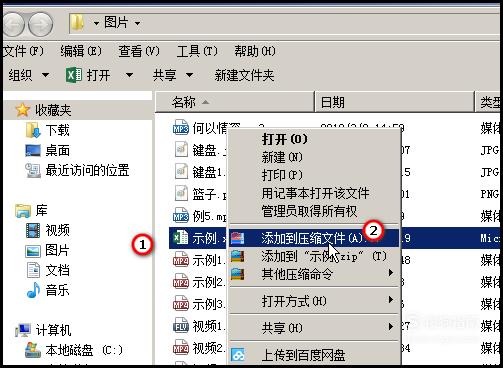Select the 键盘1 image file icon

click(x=181, y=172)
